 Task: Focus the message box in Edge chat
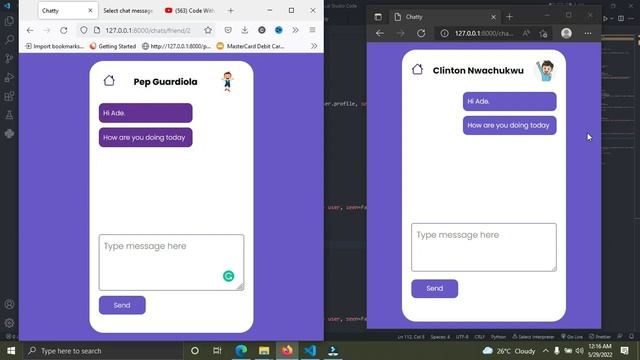click(x=484, y=247)
